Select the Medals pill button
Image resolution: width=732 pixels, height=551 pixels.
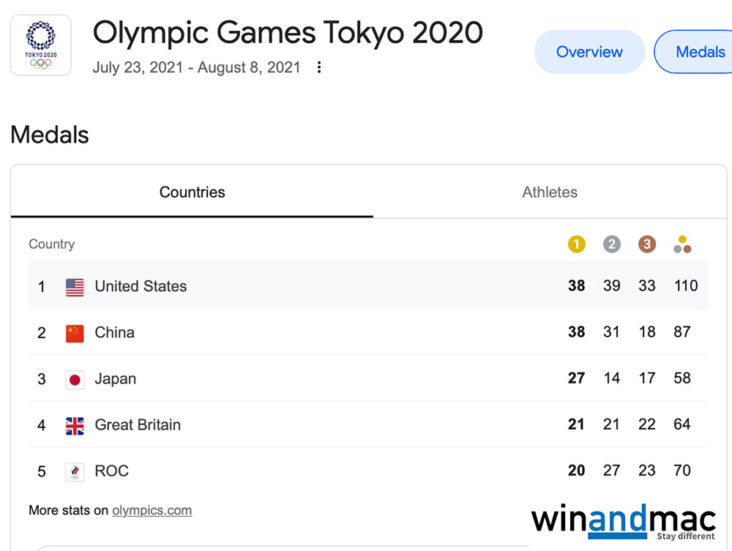tap(698, 52)
